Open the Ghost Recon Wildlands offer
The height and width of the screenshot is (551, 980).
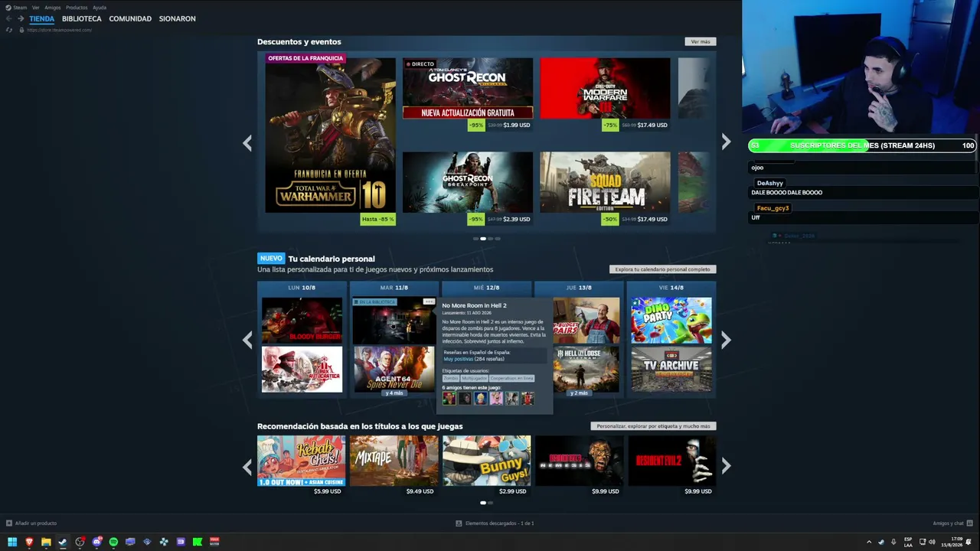click(468, 88)
